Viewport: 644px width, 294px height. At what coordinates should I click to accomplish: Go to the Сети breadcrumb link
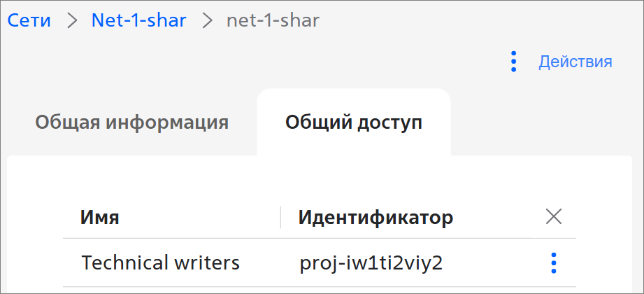[29, 20]
